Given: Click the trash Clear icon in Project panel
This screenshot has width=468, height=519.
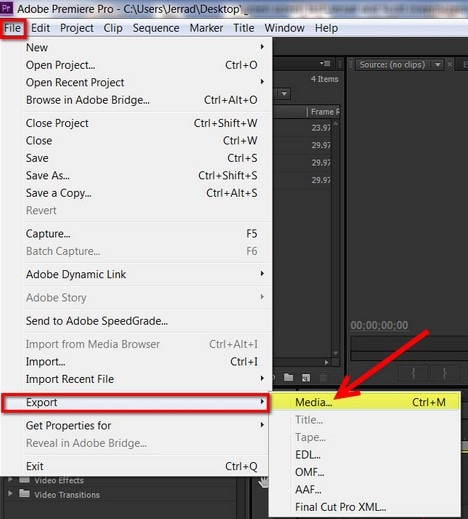Looking at the screenshot, I should [x=323, y=378].
